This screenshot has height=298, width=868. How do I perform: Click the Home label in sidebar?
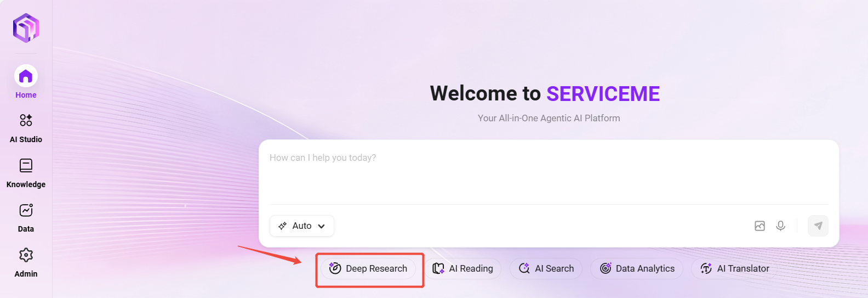tap(26, 95)
